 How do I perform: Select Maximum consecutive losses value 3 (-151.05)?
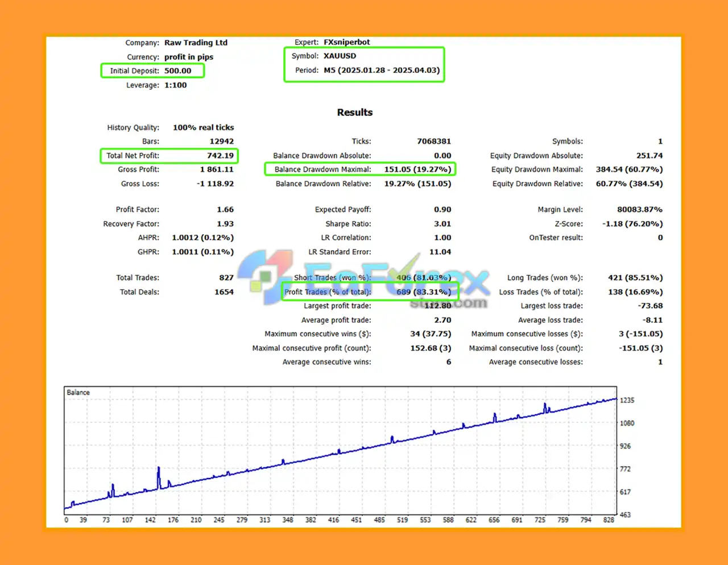[641, 334]
